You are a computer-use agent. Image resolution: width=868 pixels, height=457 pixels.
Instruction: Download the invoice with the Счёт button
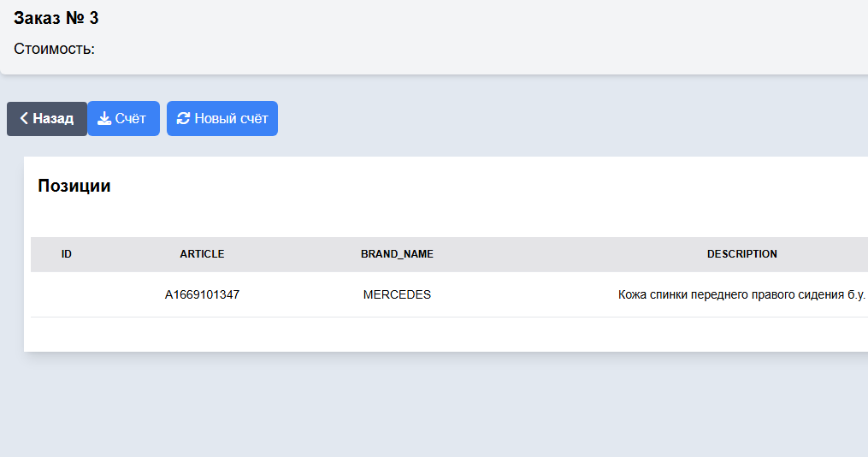click(123, 119)
